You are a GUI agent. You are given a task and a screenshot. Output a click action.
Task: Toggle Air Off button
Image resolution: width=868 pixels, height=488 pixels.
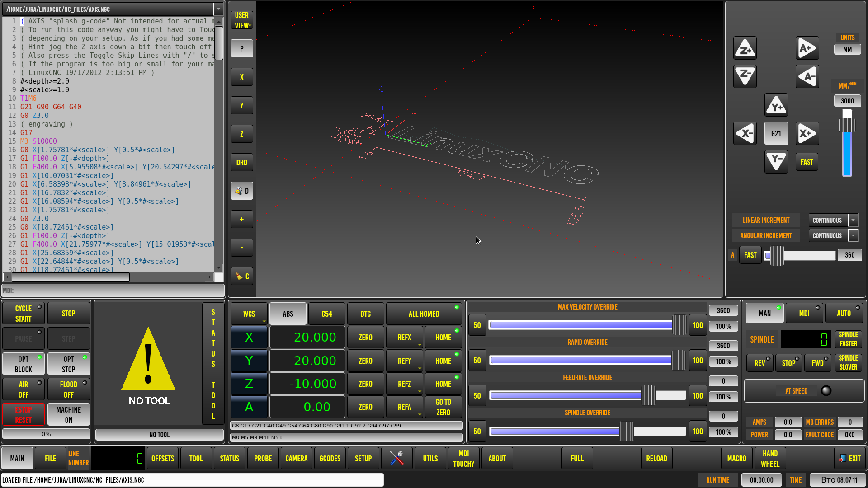point(24,389)
